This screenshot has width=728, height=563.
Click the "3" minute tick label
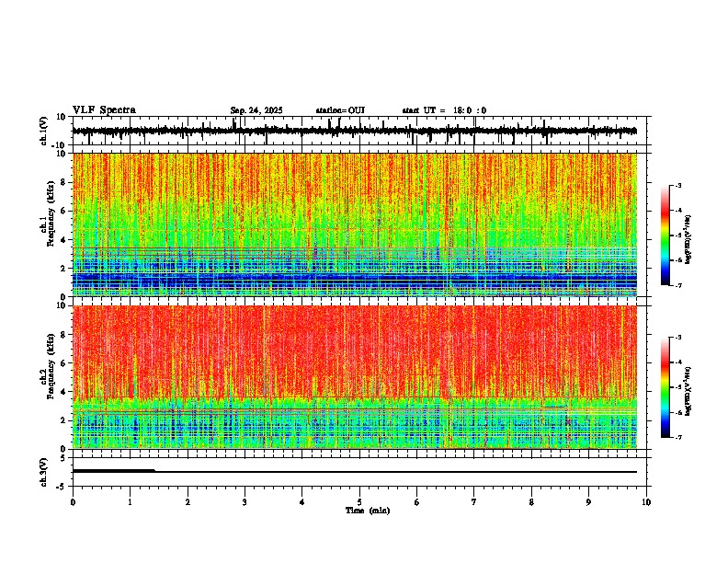click(x=245, y=502)
